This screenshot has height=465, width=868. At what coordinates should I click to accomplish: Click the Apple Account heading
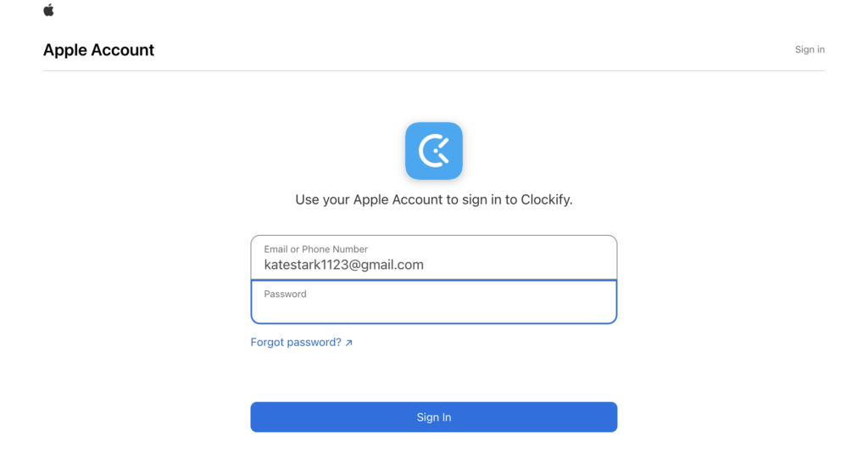(98, 50)
